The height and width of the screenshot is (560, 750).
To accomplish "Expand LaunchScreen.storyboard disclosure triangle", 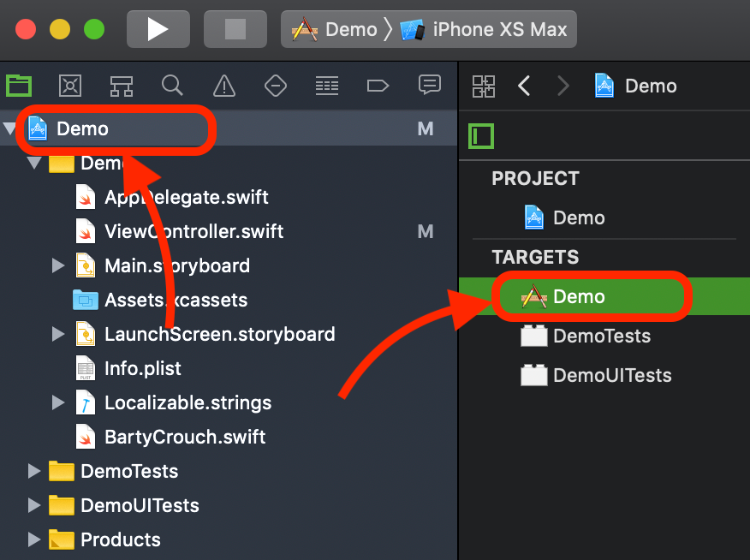I will pos(58,334).
